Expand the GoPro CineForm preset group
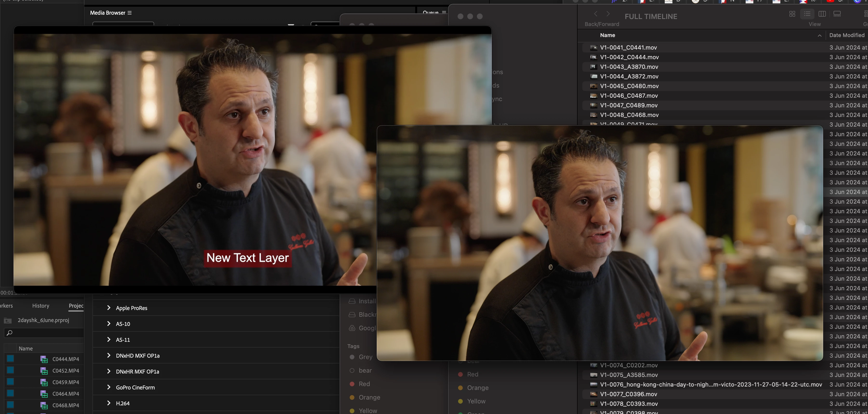The image size is (868, 414). (108, 387)
